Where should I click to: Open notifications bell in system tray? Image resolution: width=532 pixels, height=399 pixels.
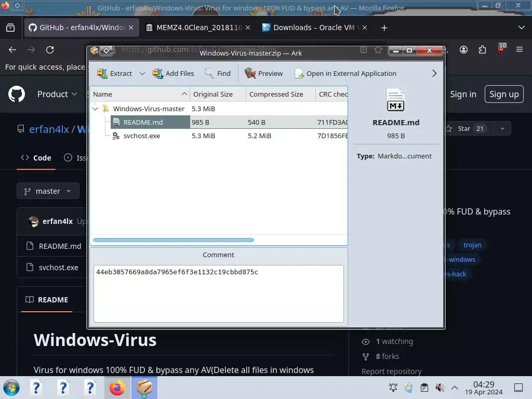tap(393, 388)
